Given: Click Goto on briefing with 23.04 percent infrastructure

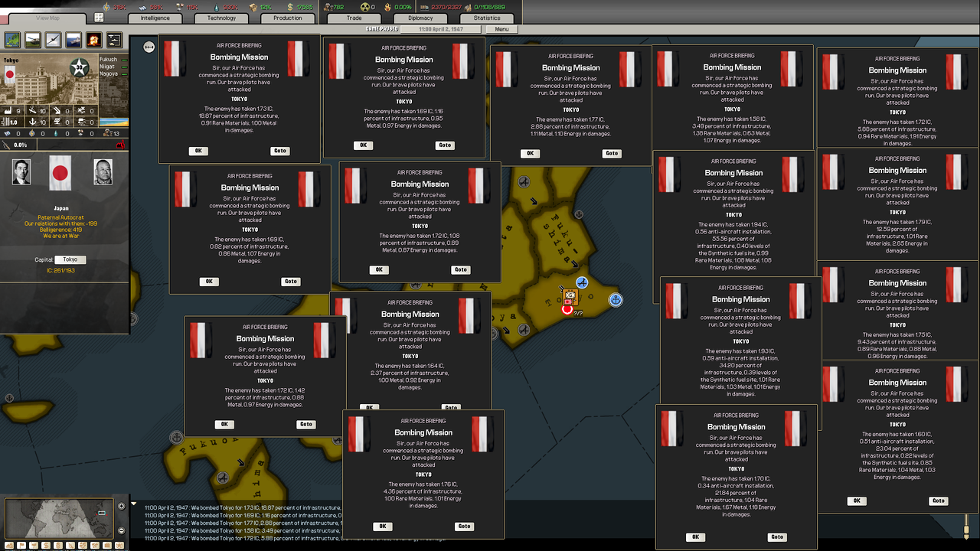Looking at the screenshot, I should [x=938, y=500].
